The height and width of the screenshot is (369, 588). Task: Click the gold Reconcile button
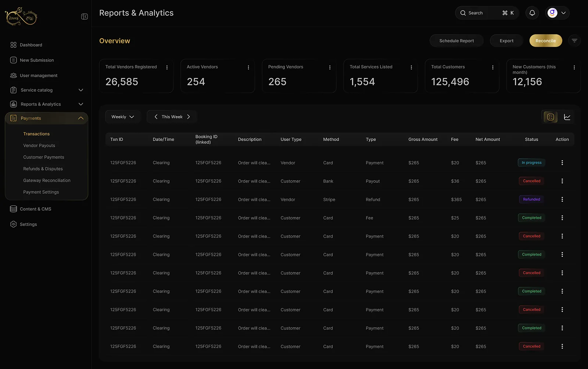tap(546, 41)
